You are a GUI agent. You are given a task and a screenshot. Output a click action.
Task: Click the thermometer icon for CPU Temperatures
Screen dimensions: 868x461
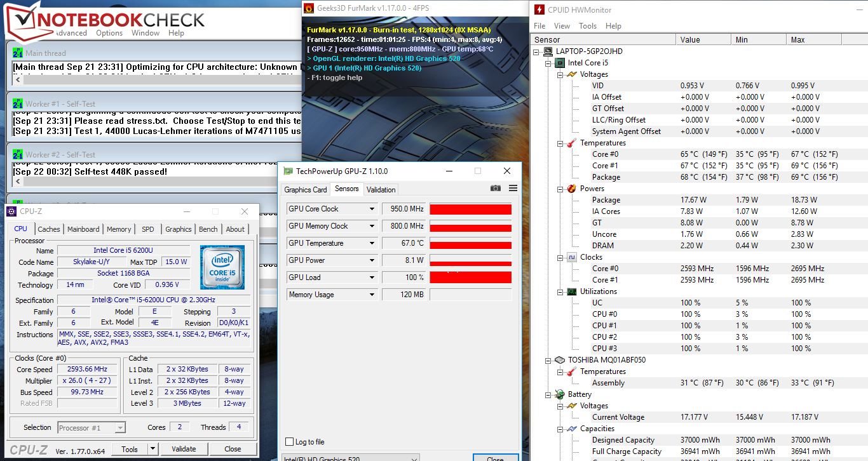coord(571,143)
